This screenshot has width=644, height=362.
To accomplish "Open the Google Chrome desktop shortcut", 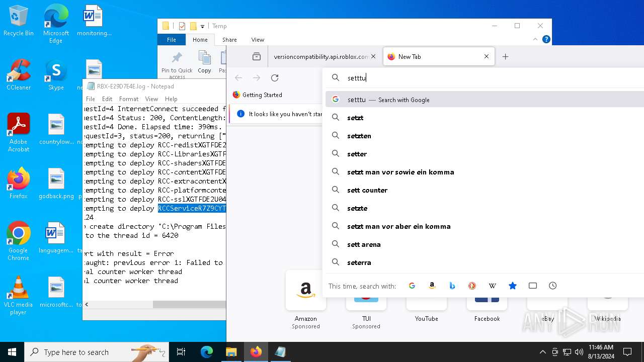I will [19, 241].
